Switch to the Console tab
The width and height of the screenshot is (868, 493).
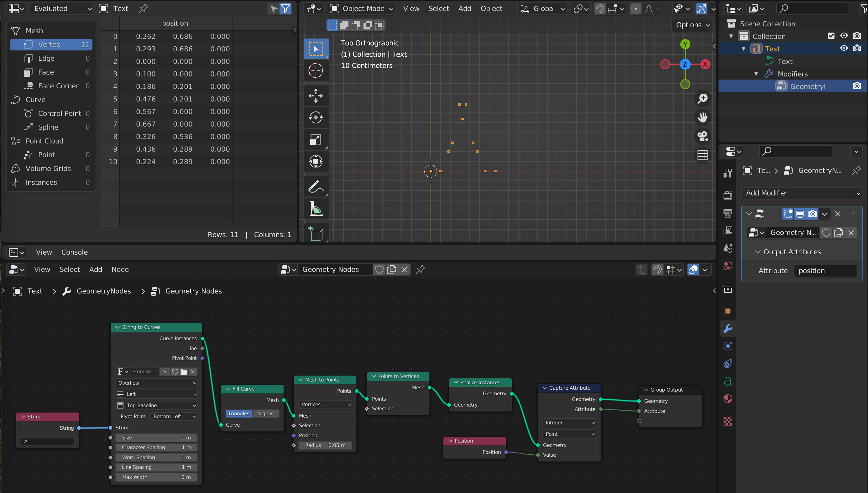[74, 252]
